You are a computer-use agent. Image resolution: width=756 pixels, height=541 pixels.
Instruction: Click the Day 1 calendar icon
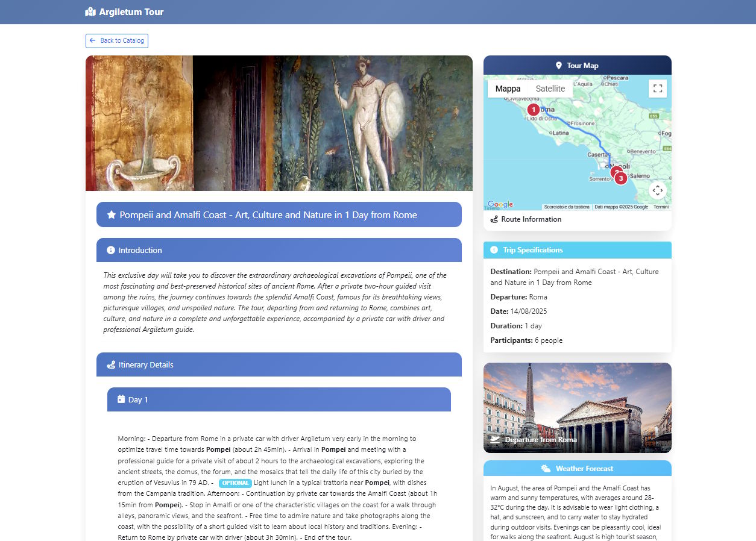coord(121,399)
